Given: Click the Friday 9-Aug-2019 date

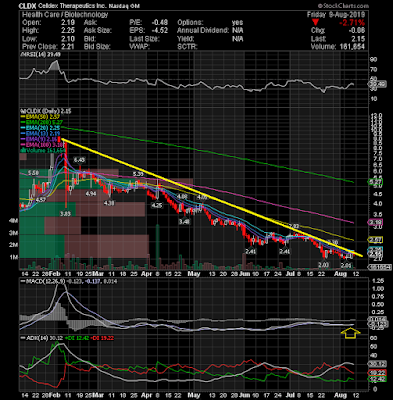Looking at the screenshot, I should pyautogui.click(x=336, y=15).
